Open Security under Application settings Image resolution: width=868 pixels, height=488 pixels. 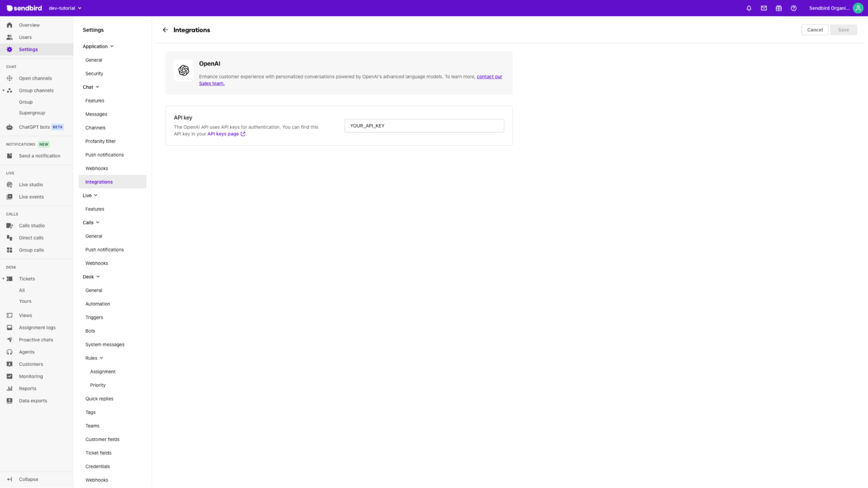pos(94,74)
